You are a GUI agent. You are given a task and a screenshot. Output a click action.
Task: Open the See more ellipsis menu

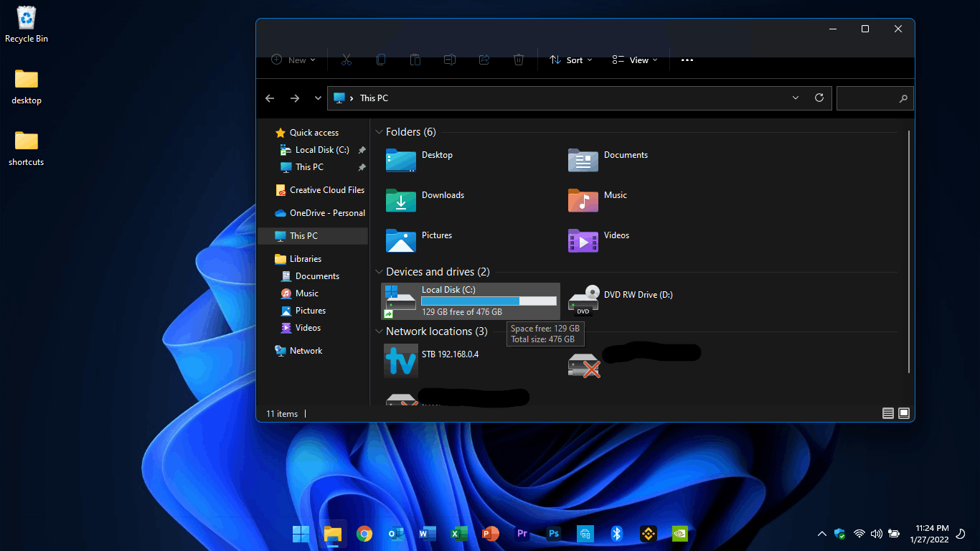(687, 60)
